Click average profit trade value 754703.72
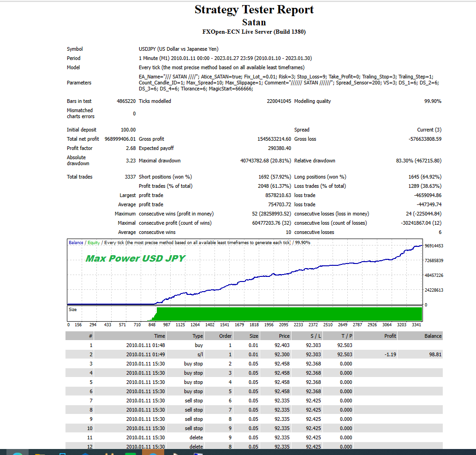Viewport: 476px width, 455px height. pos(280,204)
